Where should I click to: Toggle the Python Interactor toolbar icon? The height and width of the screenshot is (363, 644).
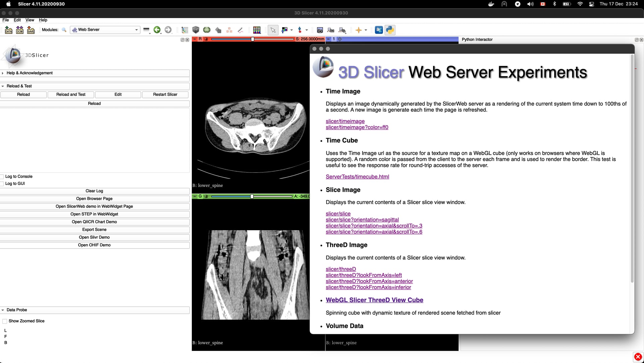[390, 30]
